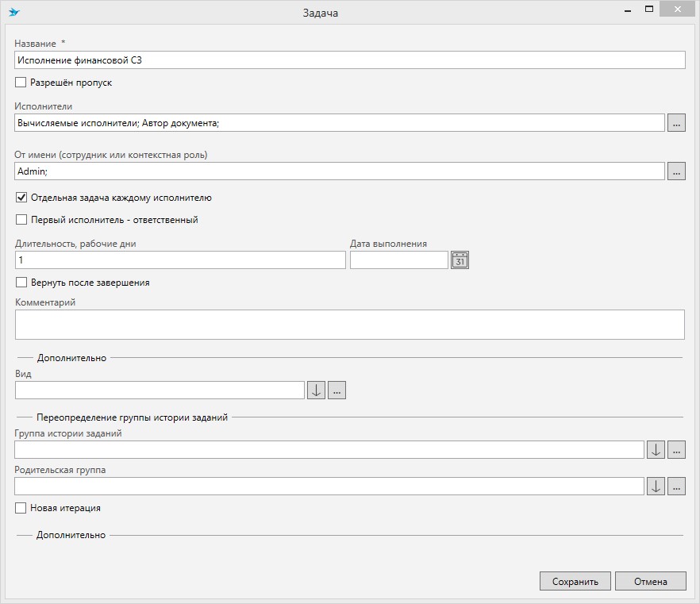Image resolution: width=700 pixels, height=604 pixels.
Task: Click the app bird icon in title bar
Action: tap(14, 13)
